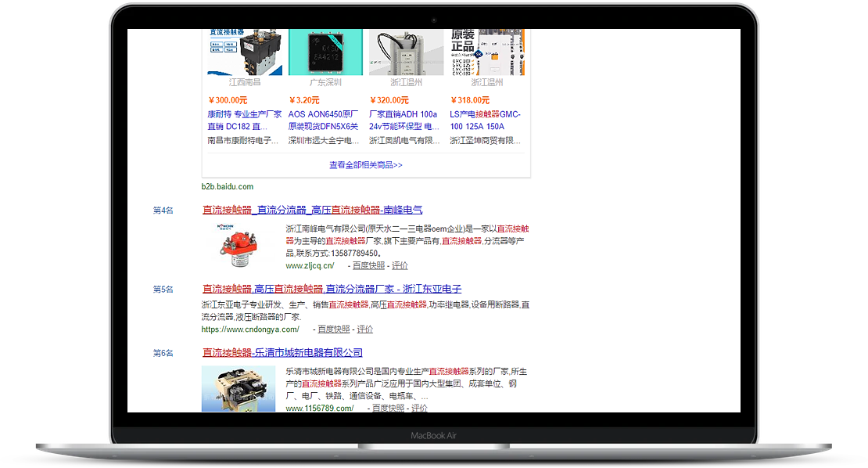Image resolution: width=868 pixels, height=468 pixels.
Task: Click the seller name 浙江圣坤商贸有限…
Action: click(486, 141)
